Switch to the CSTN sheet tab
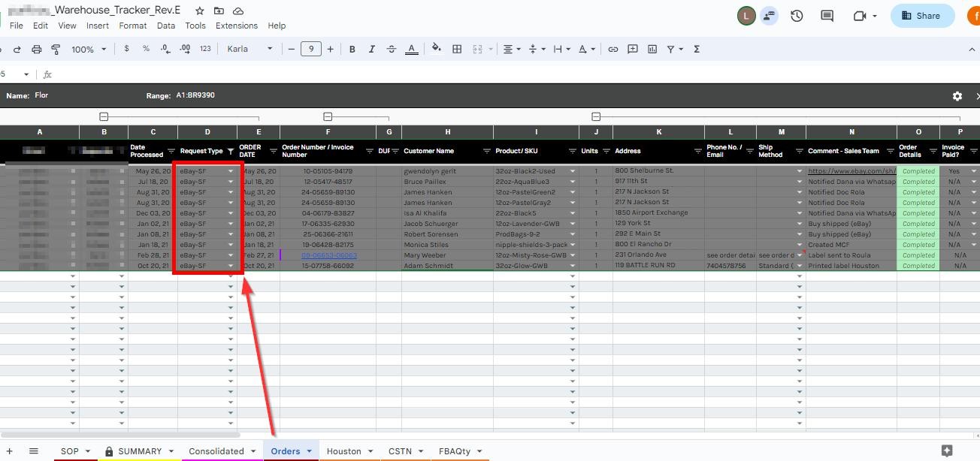 [x=406, y=451]
